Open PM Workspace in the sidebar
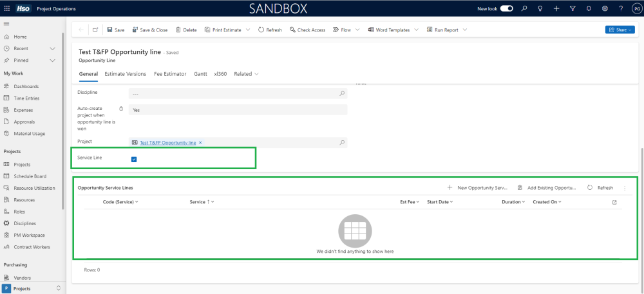The image size is (644, 294). click(x=29, y=235)
